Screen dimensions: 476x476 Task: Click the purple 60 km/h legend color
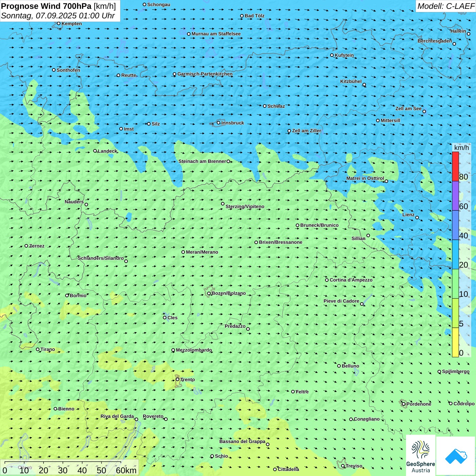(x=455, y=196)
